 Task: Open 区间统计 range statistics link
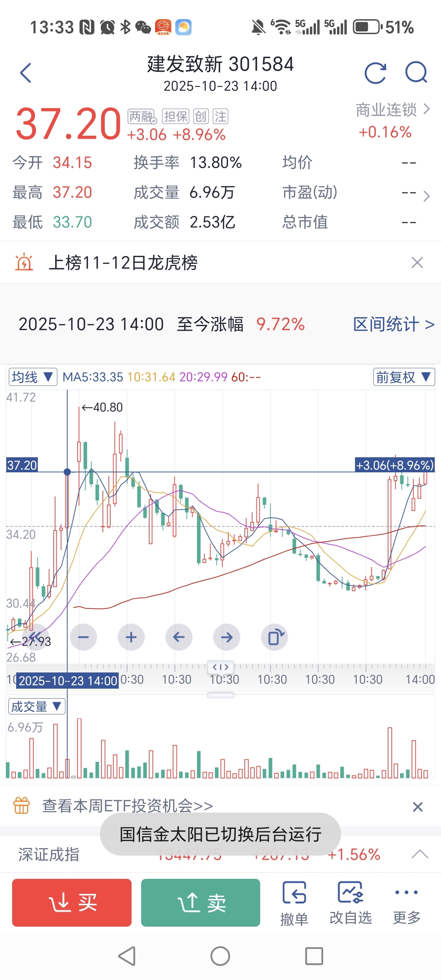click(394, 324)
